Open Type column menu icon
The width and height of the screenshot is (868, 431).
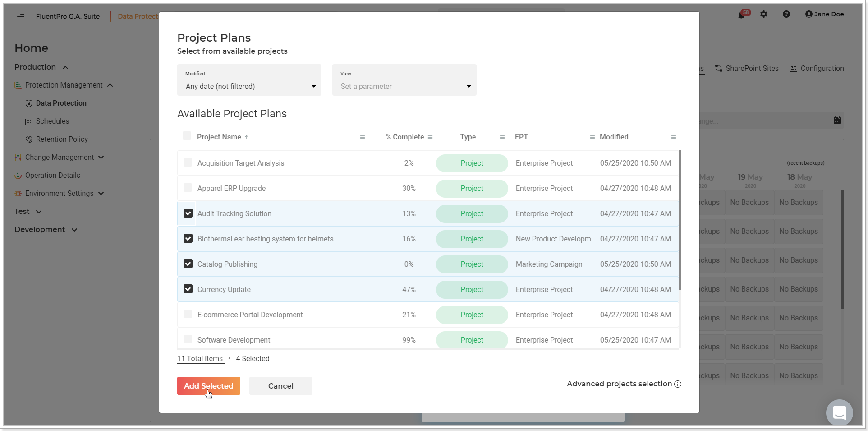point(502,137)
